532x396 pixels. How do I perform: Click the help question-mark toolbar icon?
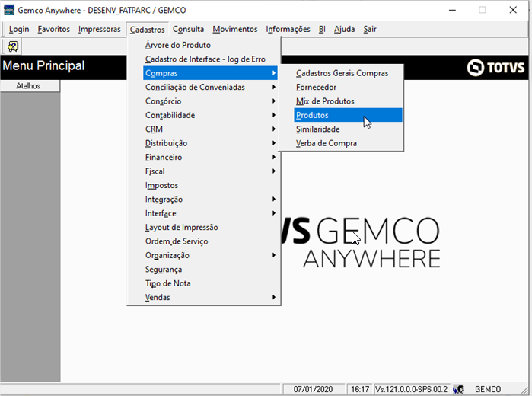(13, 46)
